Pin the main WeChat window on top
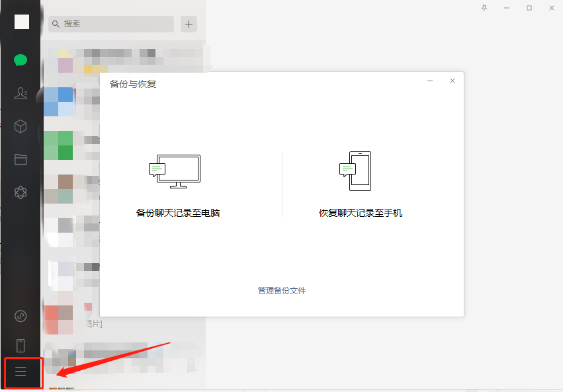Image resolution: width=563 pixels, height=392 pixels. 484,8
